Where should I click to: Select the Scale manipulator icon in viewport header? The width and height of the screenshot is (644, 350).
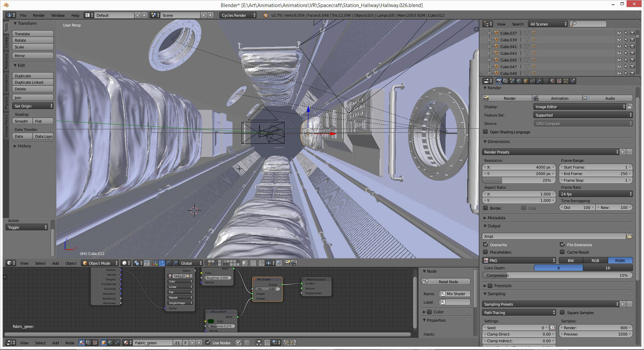pyautogui.click(x=175, y=263)
